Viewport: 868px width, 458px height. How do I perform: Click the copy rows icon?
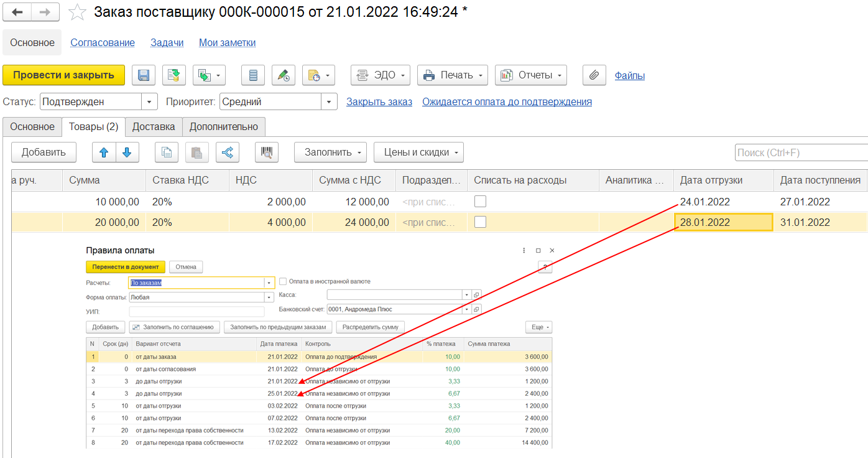click(x=166, y=152)
